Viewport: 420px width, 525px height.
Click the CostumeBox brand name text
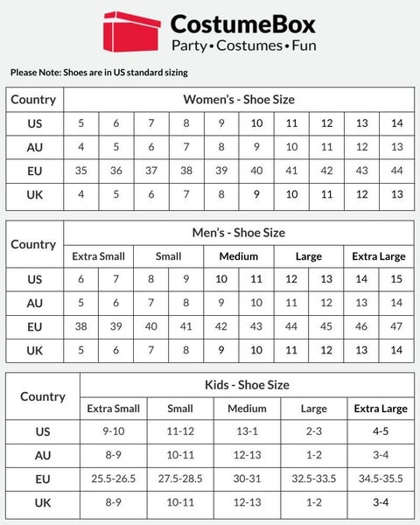pyautogui.click(x=243, y=24)
